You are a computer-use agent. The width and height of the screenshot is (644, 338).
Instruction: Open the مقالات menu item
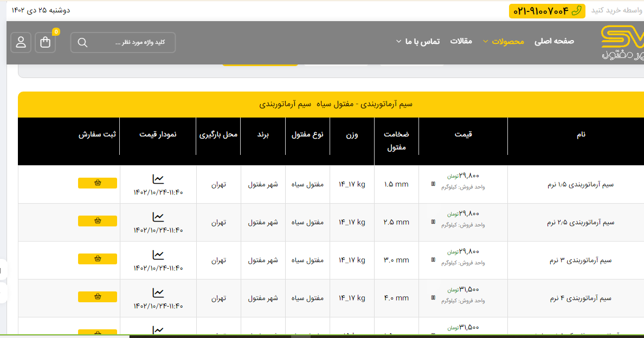click(461, 41)
